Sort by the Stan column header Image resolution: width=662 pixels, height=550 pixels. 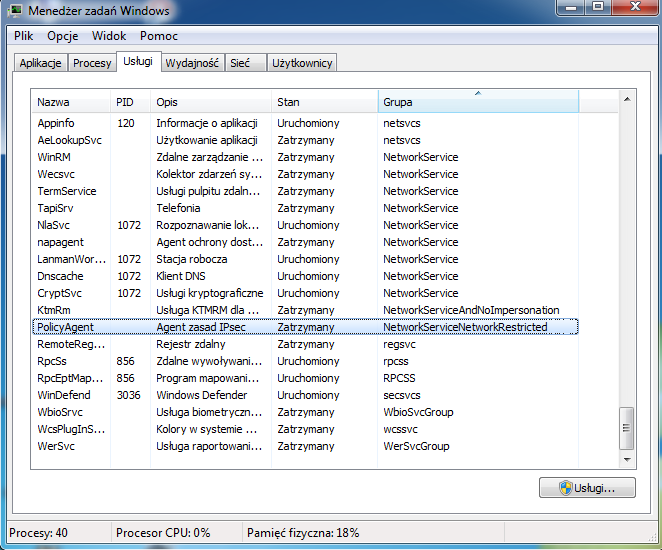click(x=324, y=102)
